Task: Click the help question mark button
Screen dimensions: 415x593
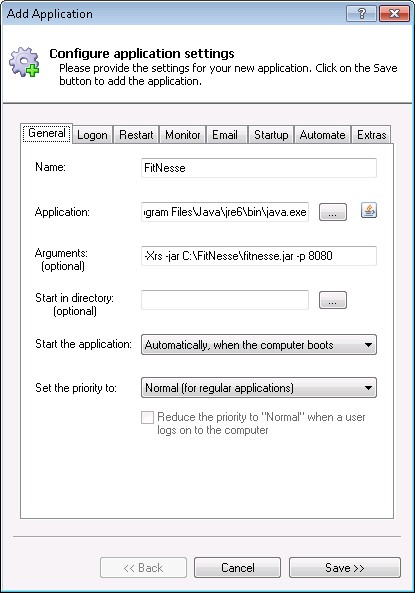Action: [361, 14]
